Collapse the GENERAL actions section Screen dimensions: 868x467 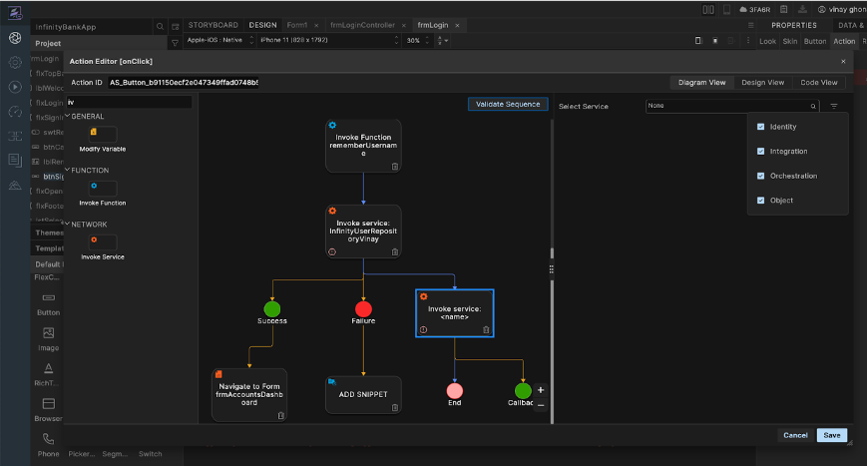pyautogui.click(x=67, y=116)
